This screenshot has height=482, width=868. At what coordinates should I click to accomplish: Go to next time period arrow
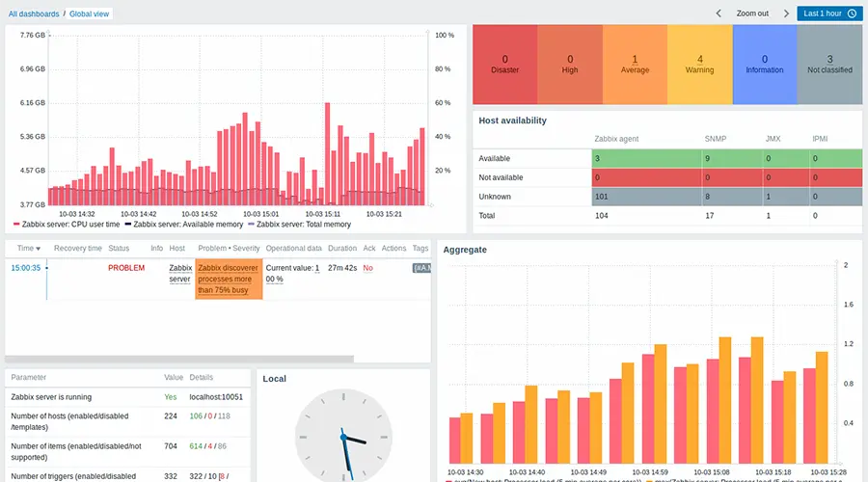tap(786, 13)
